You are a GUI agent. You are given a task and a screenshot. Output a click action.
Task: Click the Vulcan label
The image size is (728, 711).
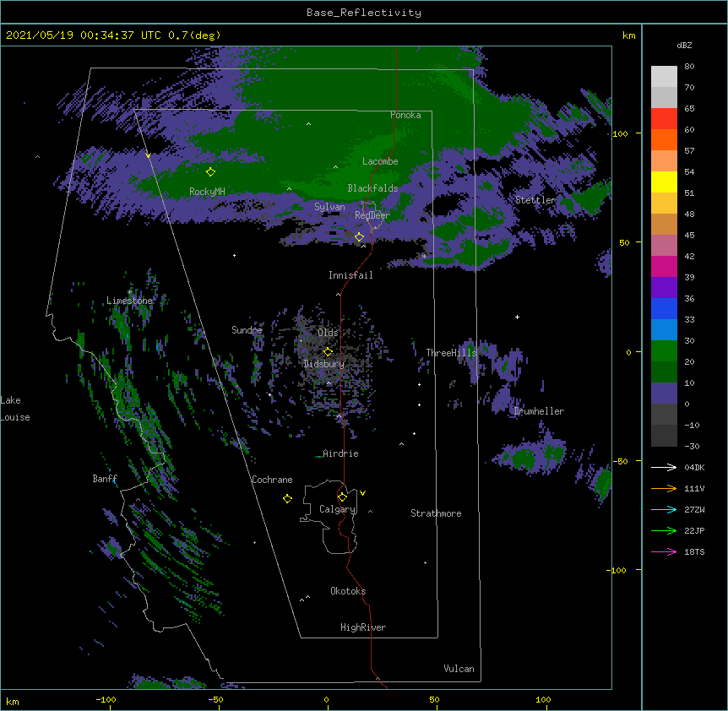coord(459,669)
